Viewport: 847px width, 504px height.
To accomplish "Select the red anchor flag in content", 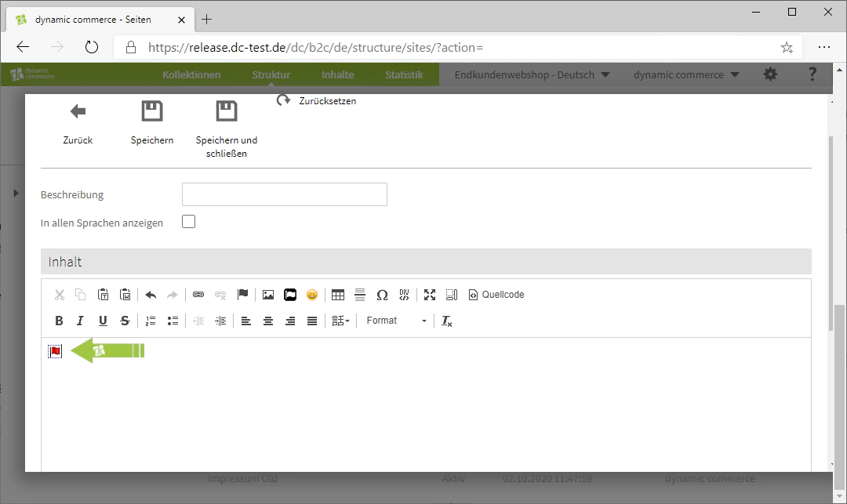I will point(55,351).
